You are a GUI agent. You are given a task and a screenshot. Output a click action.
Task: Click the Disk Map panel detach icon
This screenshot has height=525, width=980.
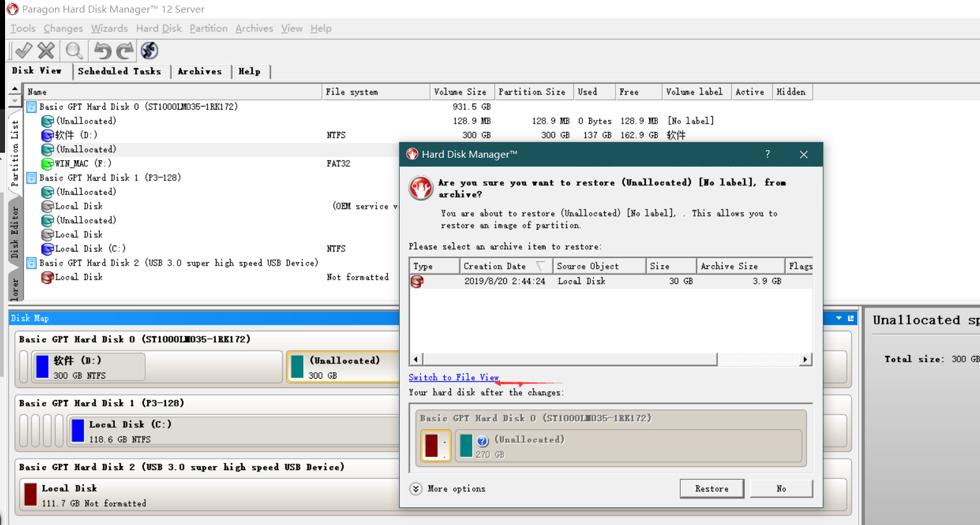coord(851,318)
